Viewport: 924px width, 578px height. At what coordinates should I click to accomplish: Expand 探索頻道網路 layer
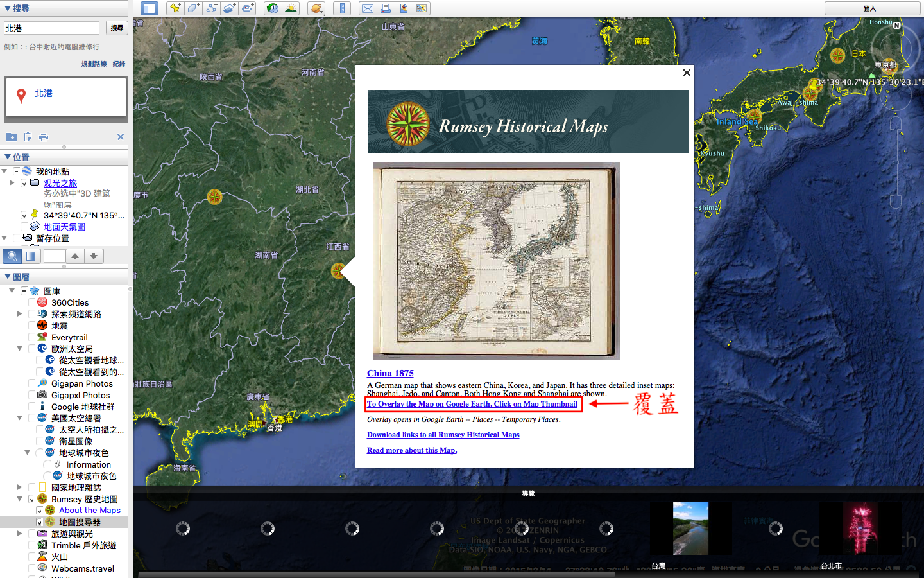(19, 314)
